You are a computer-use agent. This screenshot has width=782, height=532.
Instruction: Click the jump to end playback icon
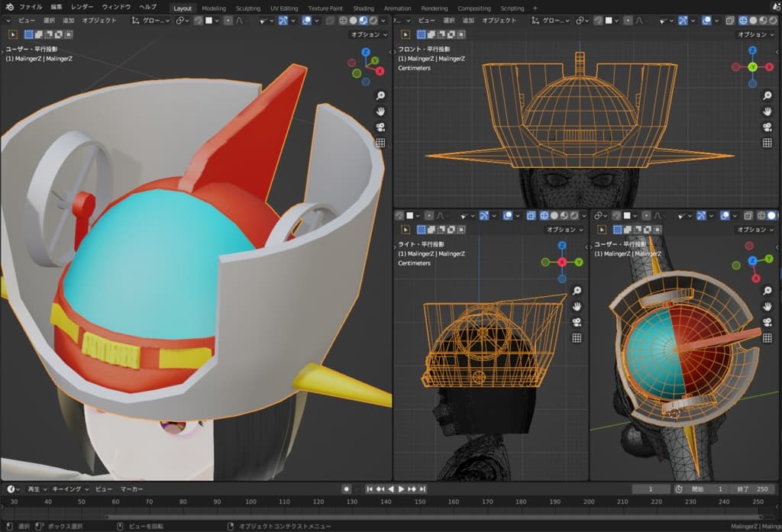[x=422, y=488]
